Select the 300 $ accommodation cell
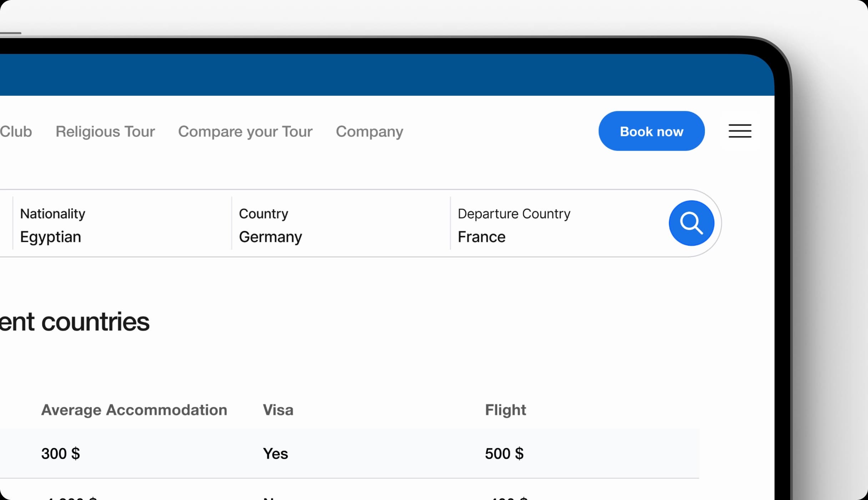This screenshot has width=868, height=500. tap(60, 454)
